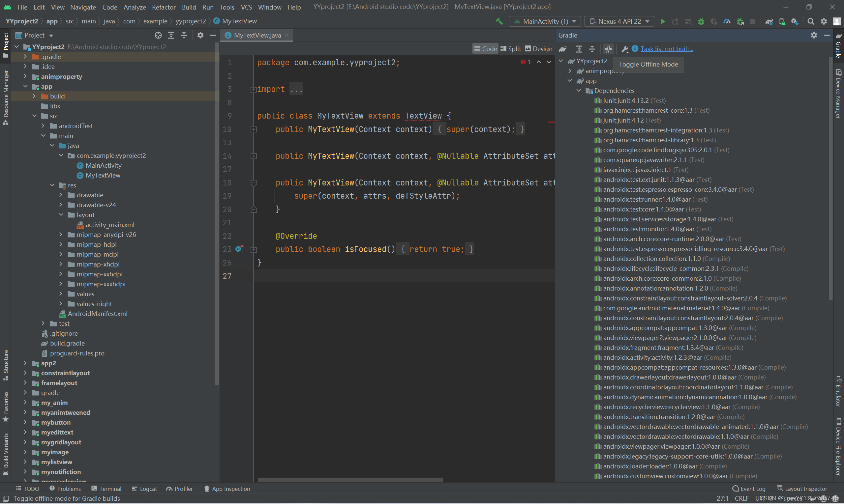This screenshot has width=844, height=504.
Task: Open IDE settings gear in main toolbar
Action: pyautogui.click(x=824, y=21)
